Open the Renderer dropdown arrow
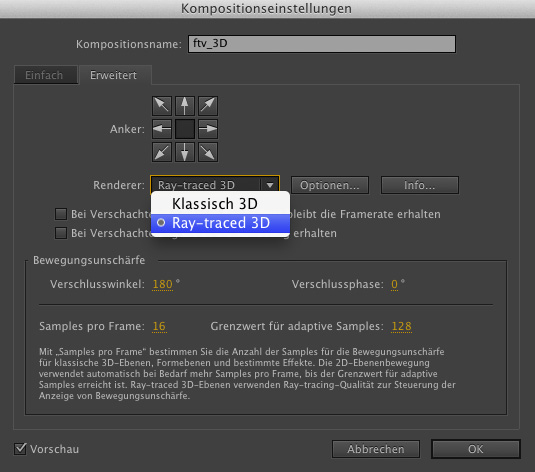535x472 pixels. click(x=270, y=185)
